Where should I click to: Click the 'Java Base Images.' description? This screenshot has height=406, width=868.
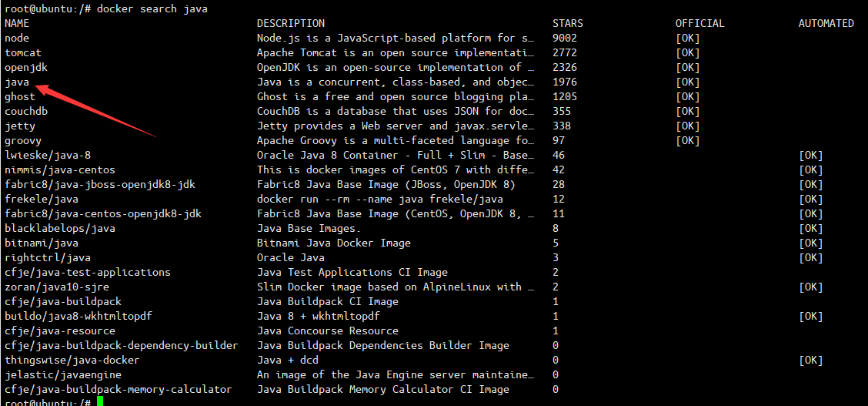tap(309, 228)
